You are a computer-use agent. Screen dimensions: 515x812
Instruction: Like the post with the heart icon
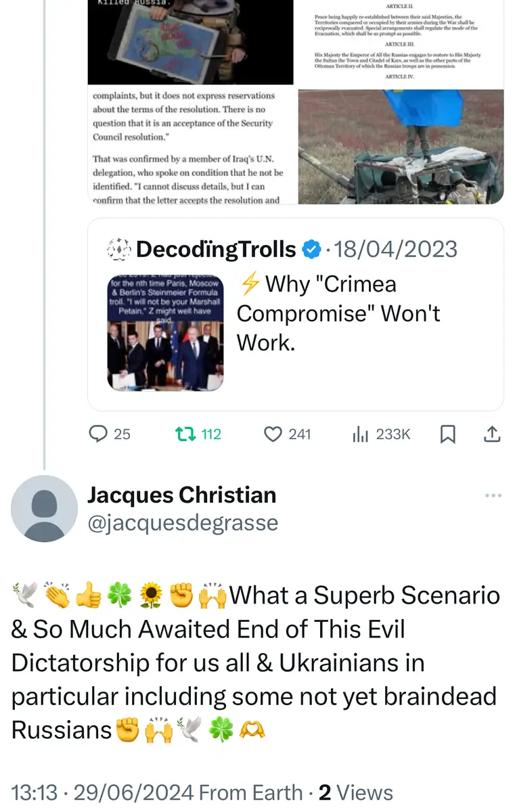click(x=273, y=434)
